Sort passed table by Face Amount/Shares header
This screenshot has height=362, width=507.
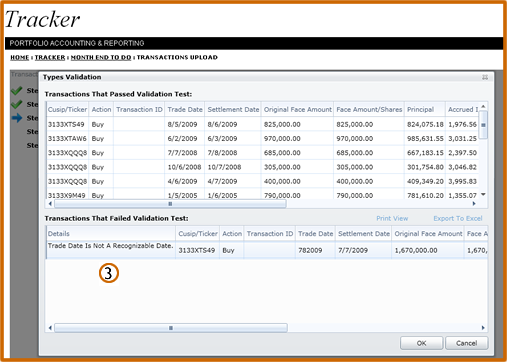click(x=369, y=109)
